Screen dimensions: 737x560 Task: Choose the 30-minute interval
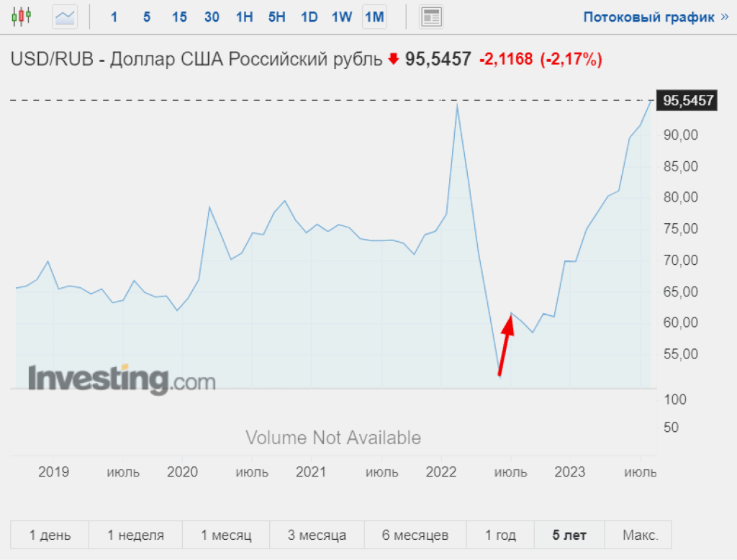click(212, 17)
